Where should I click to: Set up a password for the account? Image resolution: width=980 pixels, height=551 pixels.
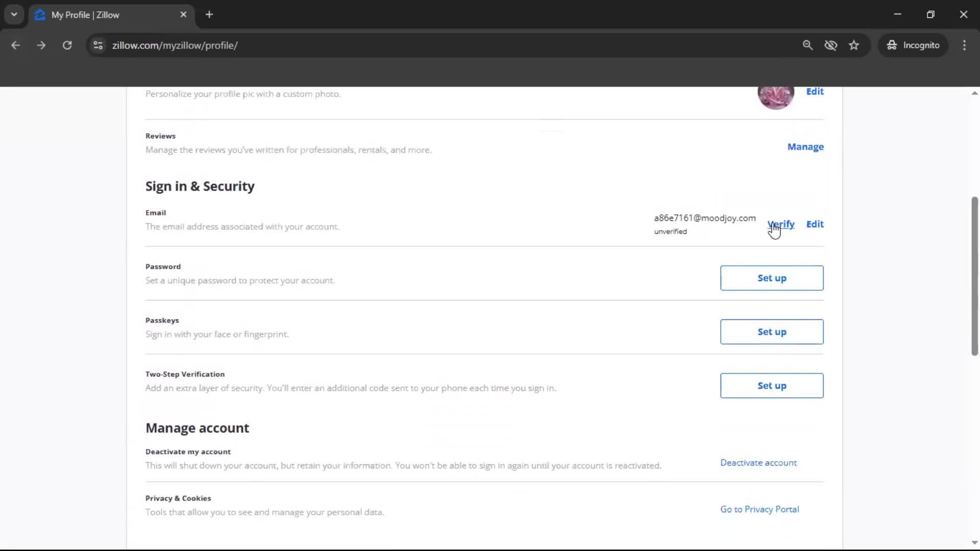tap(772, 278)
